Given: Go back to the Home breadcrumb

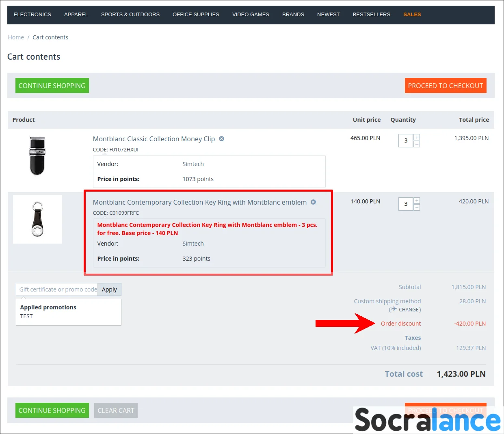Looking at the screenshot, I should click(x=16, y=37).
